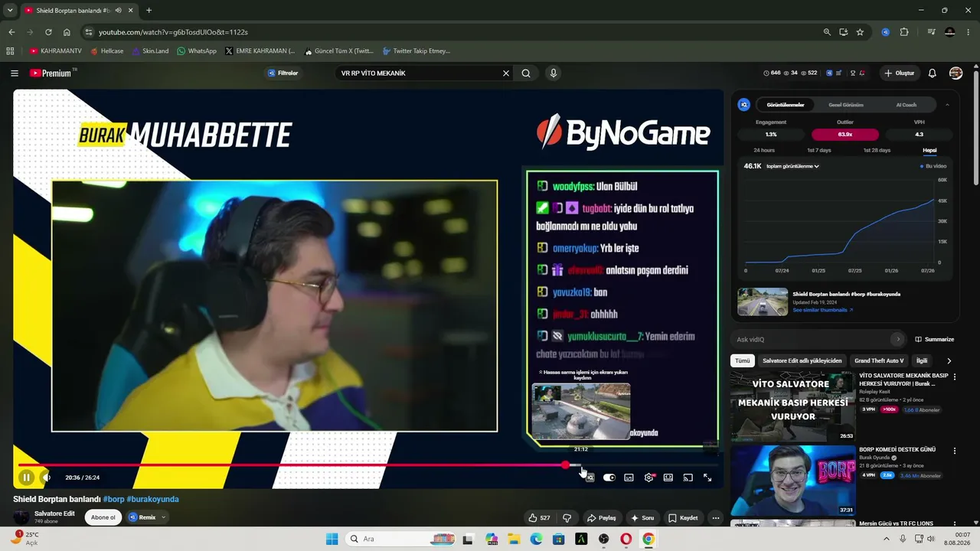Viewport: 980px width, 551px height.
Task: Switch to the Genel Görünüm tab
Action: tap(846, 105)
